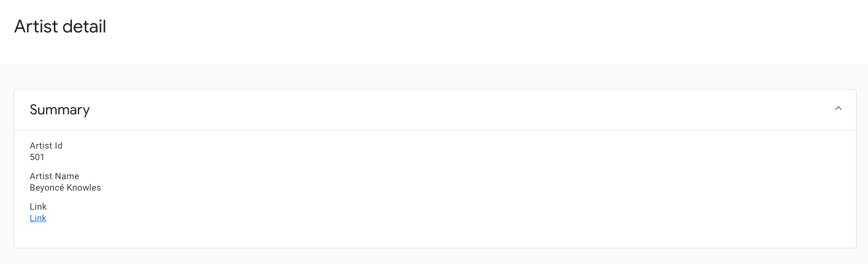
Task: Click the gray page background below the card
Action: pyautogui.click(x=429, y=256)
